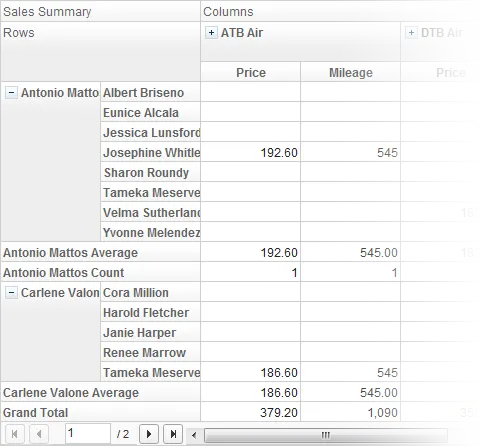Image resolution: width=480 pixels, height=446 pixels.
Task: Click the horizontal scrollbar left arrow
Action: (x=194, y=435)
